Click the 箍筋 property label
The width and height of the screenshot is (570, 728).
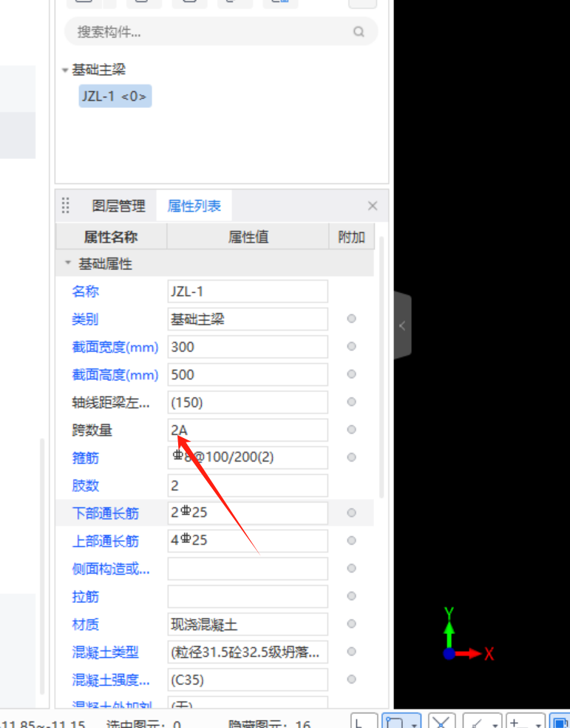pos(85,458)
